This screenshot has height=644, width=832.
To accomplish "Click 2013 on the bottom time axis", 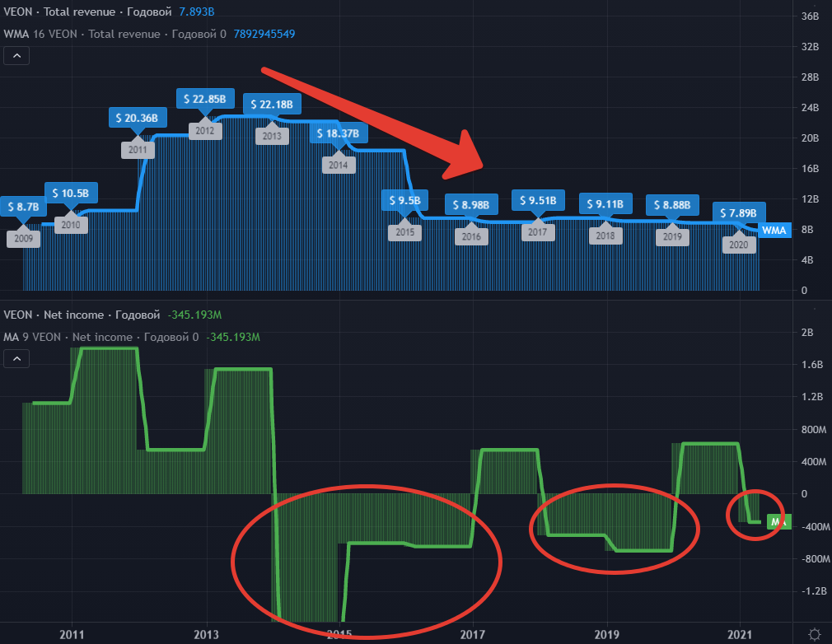I will tap(206, 634).
